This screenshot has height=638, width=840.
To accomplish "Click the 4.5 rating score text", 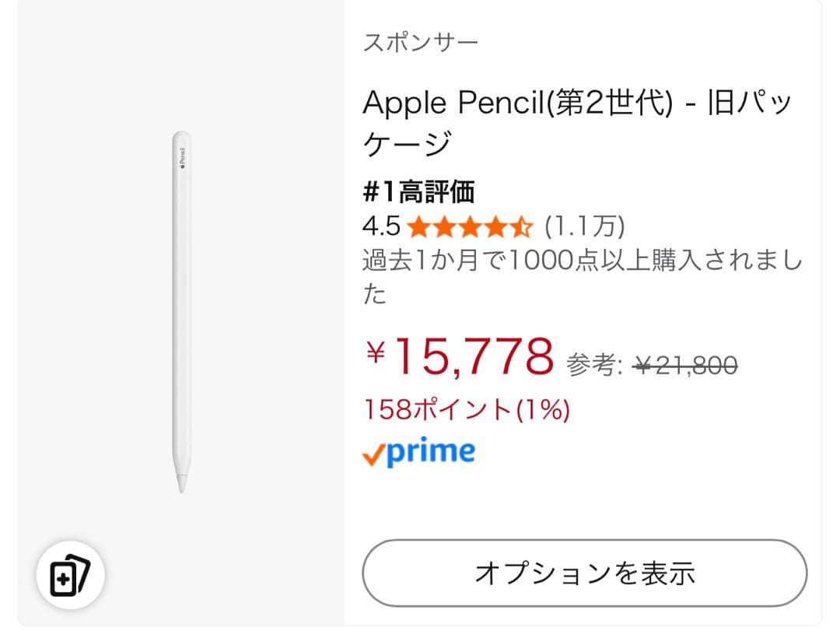I will [x=380, y=226].
